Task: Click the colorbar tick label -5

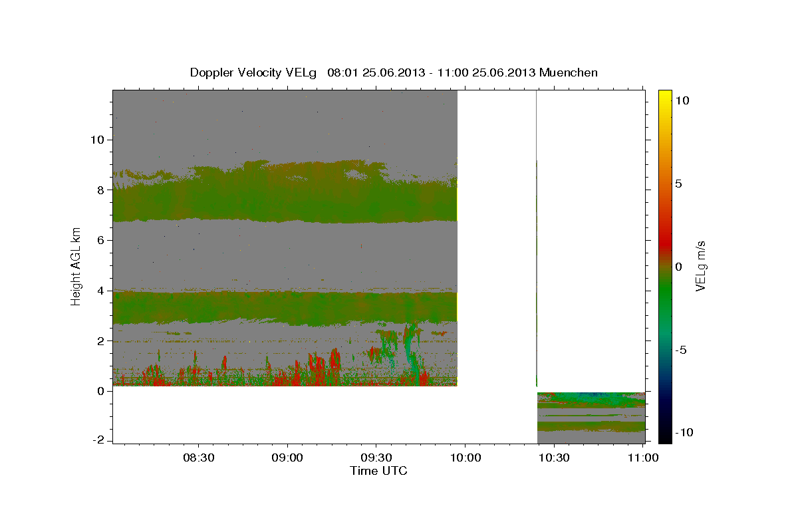Action: [x=680, y=350]
